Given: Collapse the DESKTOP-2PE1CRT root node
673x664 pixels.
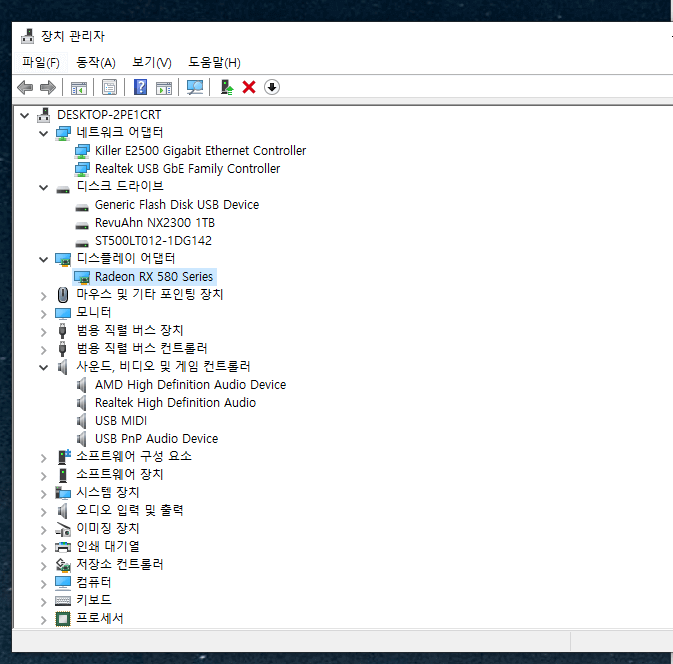Looking at the screenshot, I should [24, 115].
